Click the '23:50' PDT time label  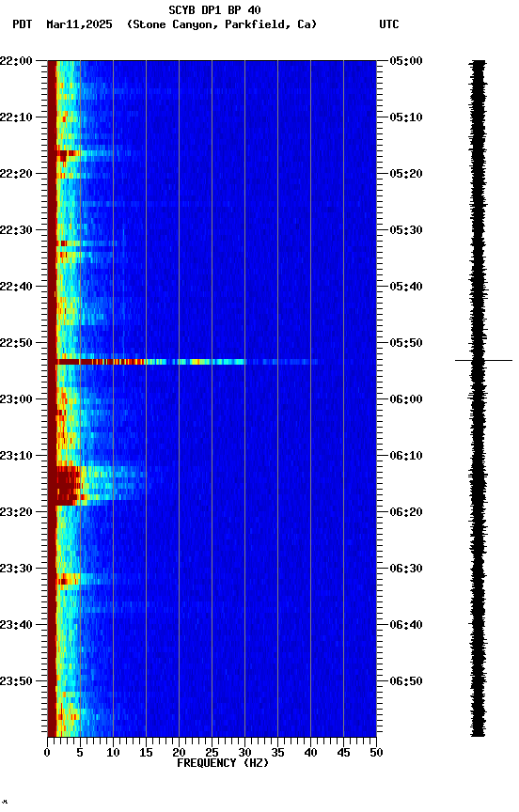pos(16,681)
